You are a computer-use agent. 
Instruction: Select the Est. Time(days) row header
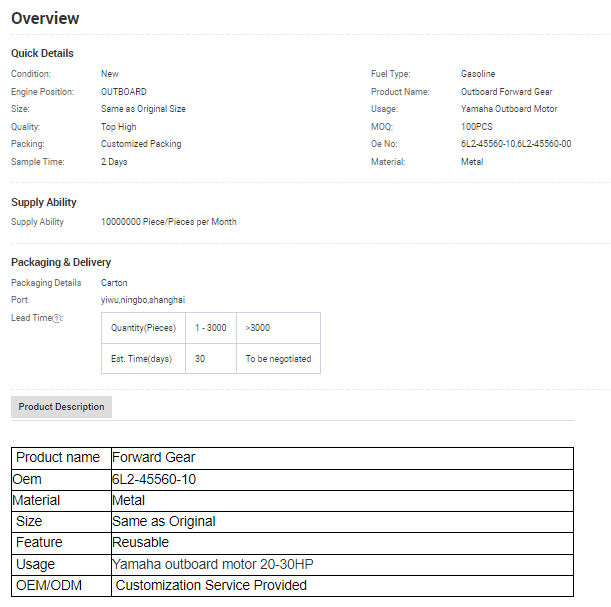click(142, 358)
